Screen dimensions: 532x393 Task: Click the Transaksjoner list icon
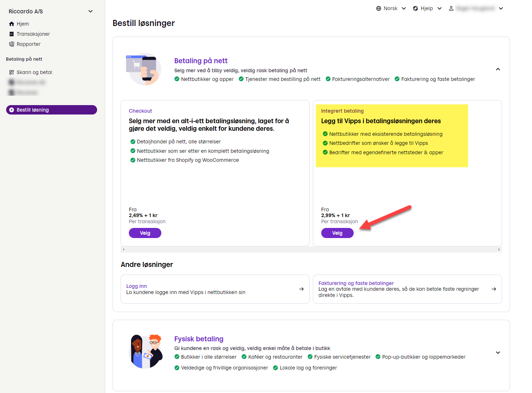pos(12,34)
